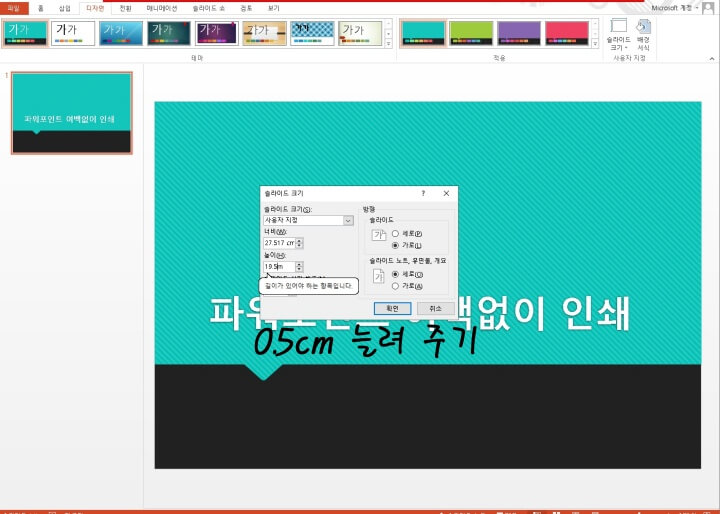Open the 슬라이드 크기 (Slide Size) ribbon button
720x514 pixels.
[618, 35]
